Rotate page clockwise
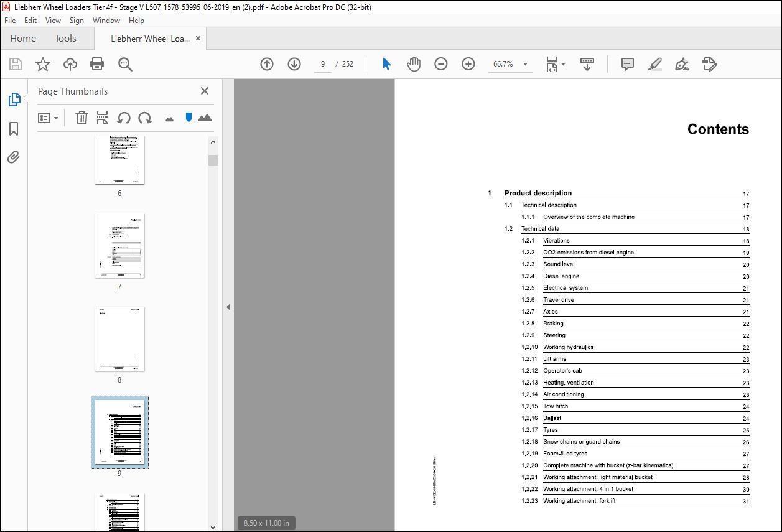The height and width of the screenshot is (532, 782). pyautogui.click(x=145, y=118)
